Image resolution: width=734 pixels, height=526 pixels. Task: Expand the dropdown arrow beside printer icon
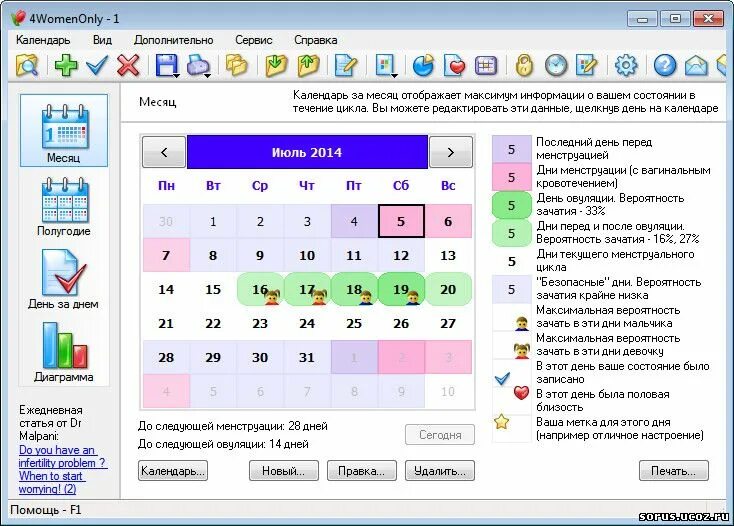(207, 75)
